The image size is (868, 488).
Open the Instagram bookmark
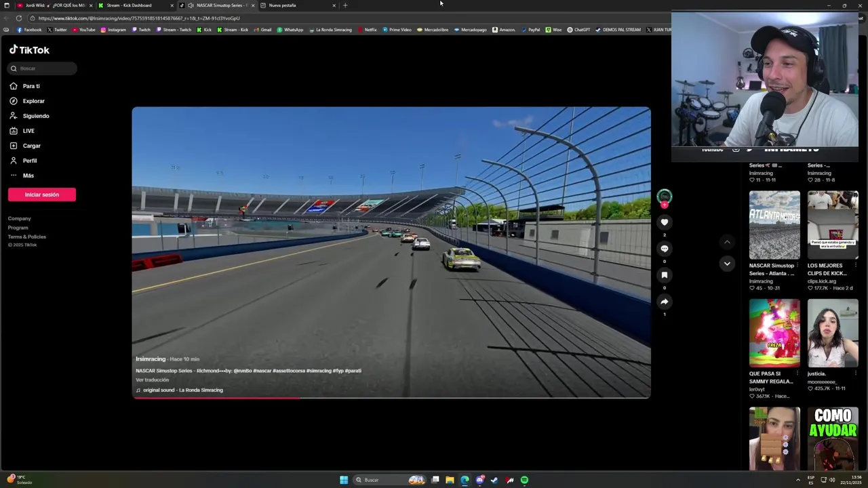tap(113, 30)
